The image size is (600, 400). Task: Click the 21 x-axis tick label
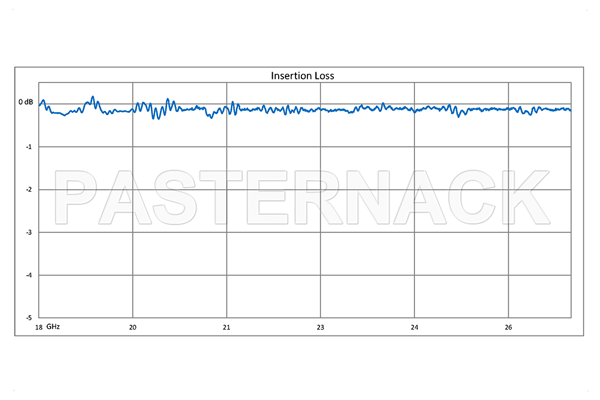click(227, 327)
